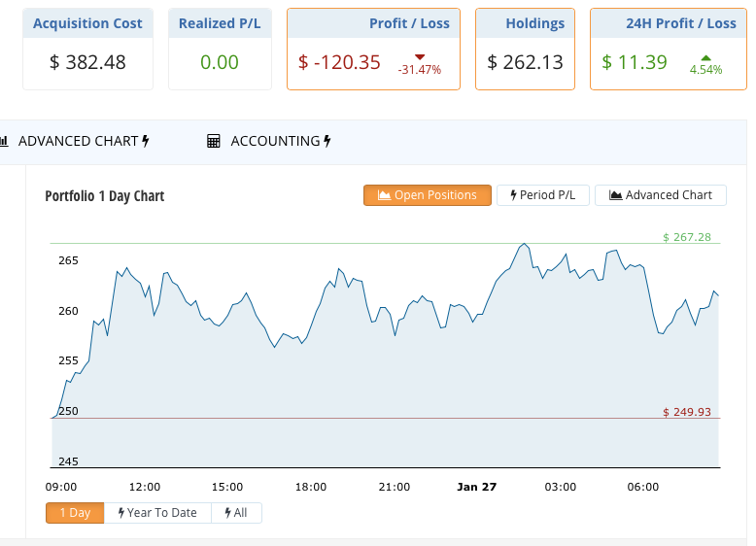Viewport: 756px width, 546px height.
Task: Show the All time range
Action: [236, 513]
